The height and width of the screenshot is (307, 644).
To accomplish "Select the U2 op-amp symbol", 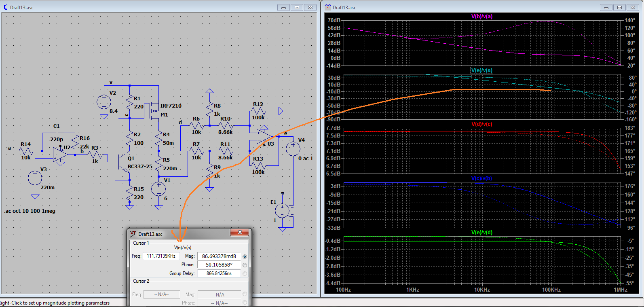I will 60,154.
